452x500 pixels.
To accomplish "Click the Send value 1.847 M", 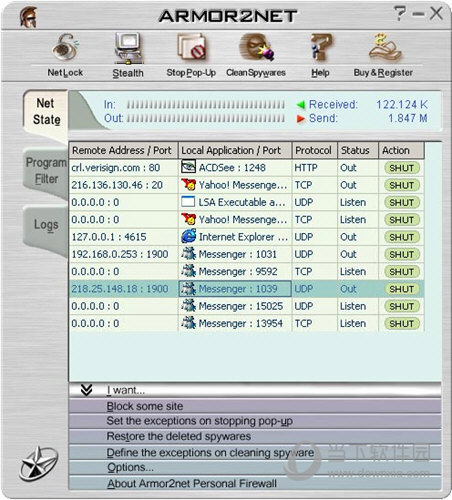I will pos(408,118).
